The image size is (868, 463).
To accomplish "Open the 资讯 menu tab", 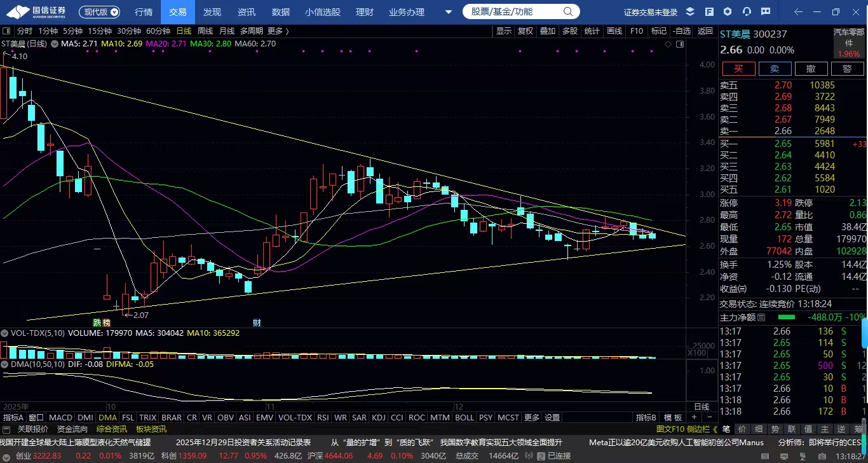I will click(x=247, y=12).
